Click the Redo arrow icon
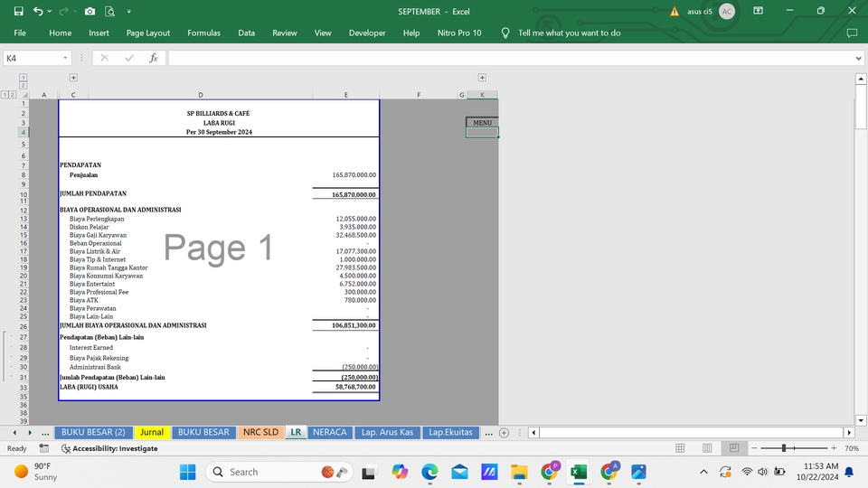Screen dimensions: 868x488 (63, 11)
